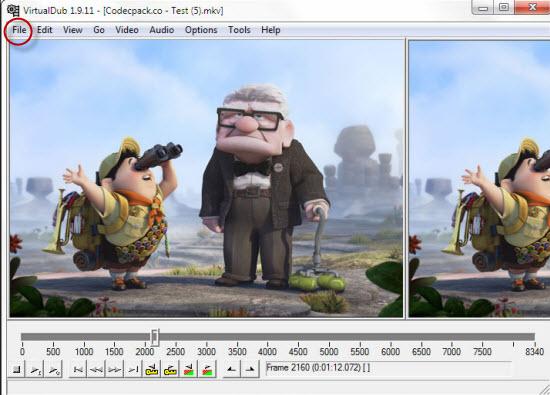550x395 pixels.
Task: Go to previous key frame
Action: tap(152, 369)
